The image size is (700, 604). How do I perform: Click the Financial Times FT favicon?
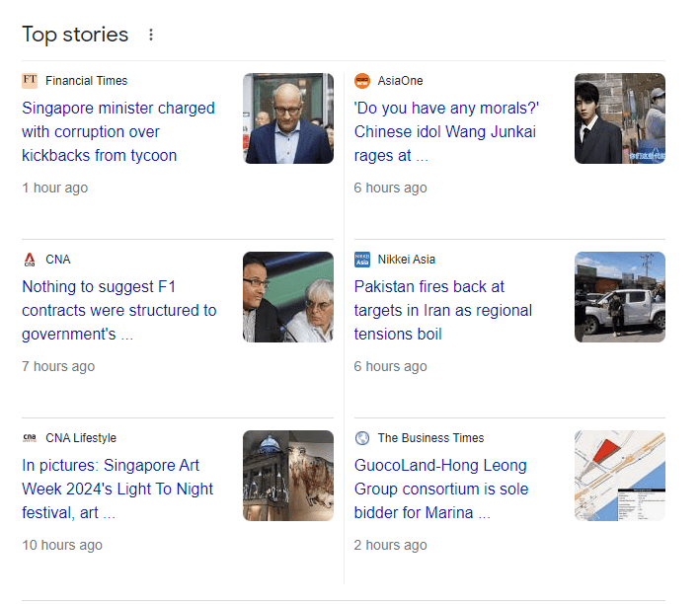point(30,81)
